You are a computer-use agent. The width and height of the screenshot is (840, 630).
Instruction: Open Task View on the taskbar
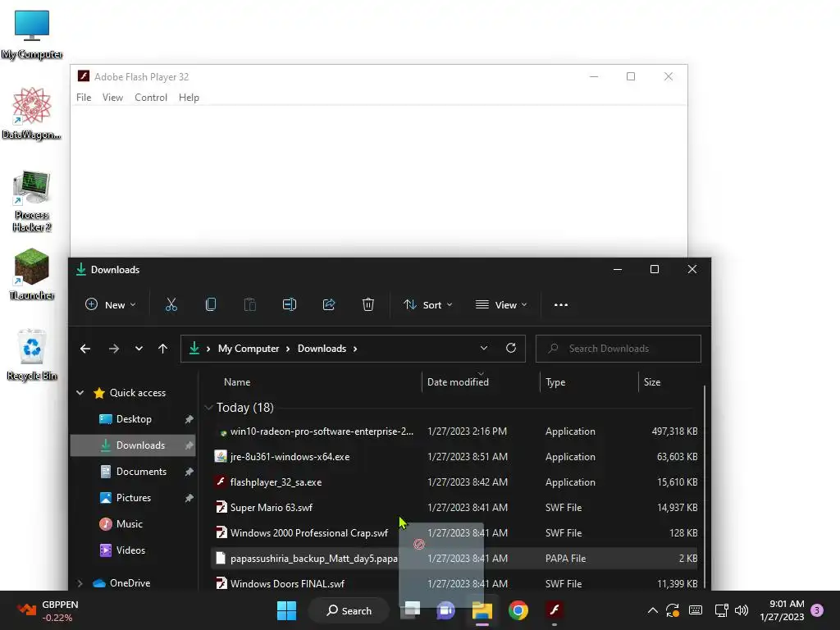(x=412, y=610)
